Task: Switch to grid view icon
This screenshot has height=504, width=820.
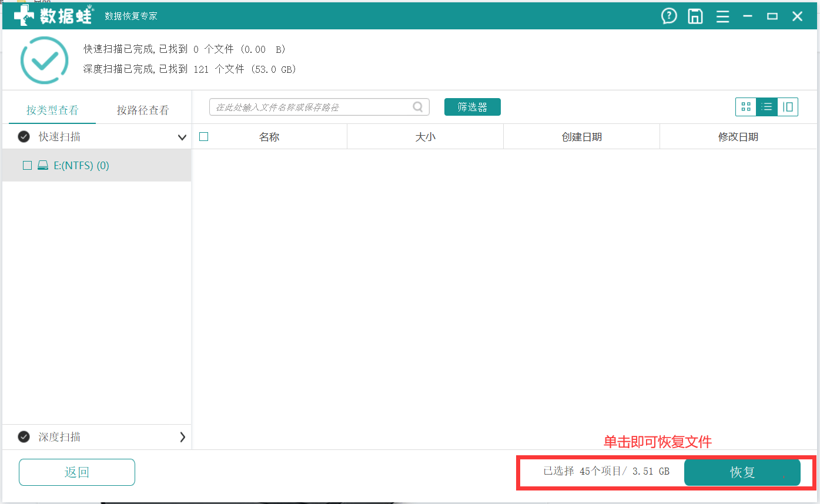Action: tap(747, 107)
